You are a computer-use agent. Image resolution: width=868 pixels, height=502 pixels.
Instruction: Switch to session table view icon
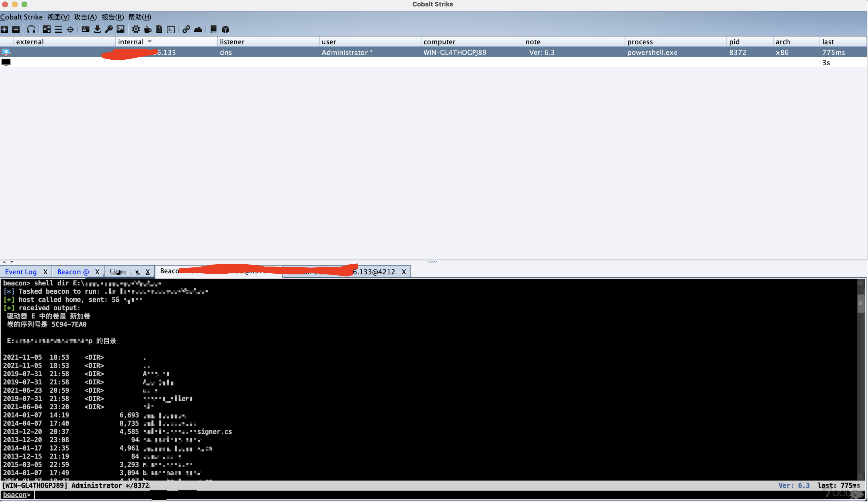point(58,29)
